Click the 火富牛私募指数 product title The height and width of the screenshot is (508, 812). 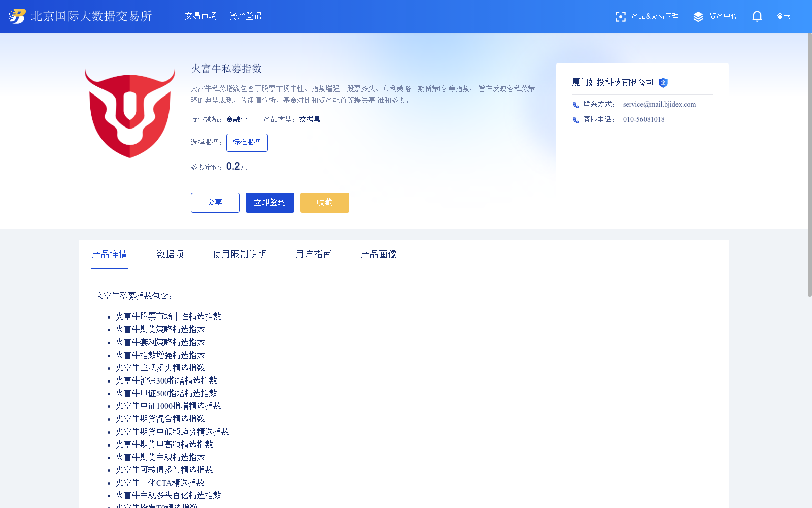(226, 69)
